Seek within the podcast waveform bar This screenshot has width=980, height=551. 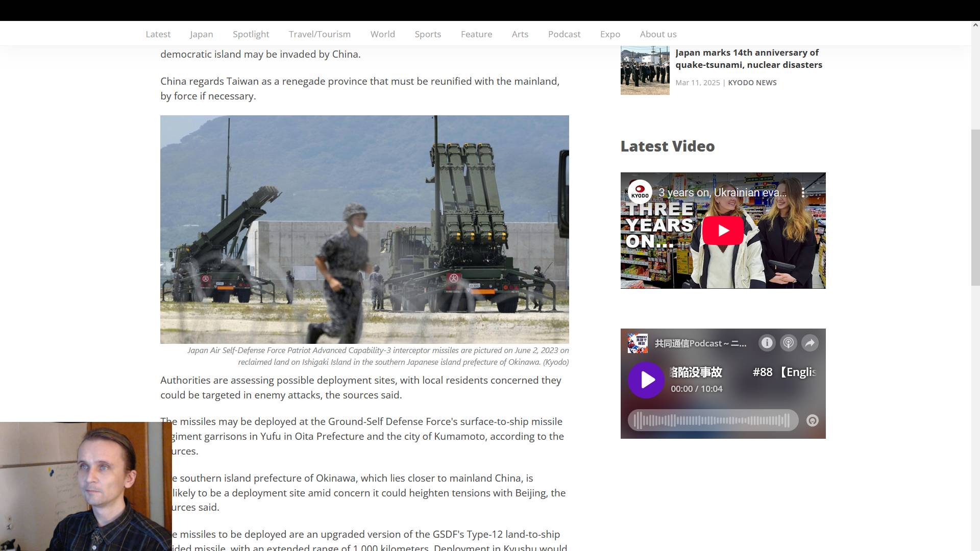tap(712, 421)
